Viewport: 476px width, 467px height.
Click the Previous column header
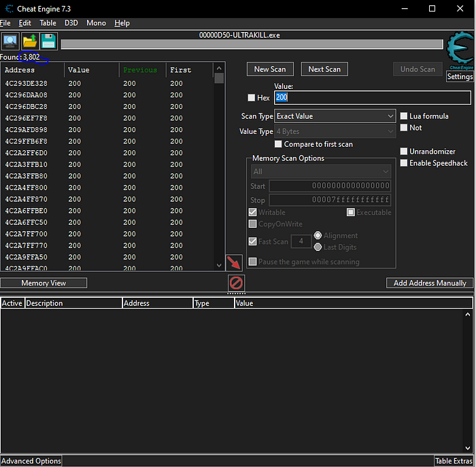[142, 70]
